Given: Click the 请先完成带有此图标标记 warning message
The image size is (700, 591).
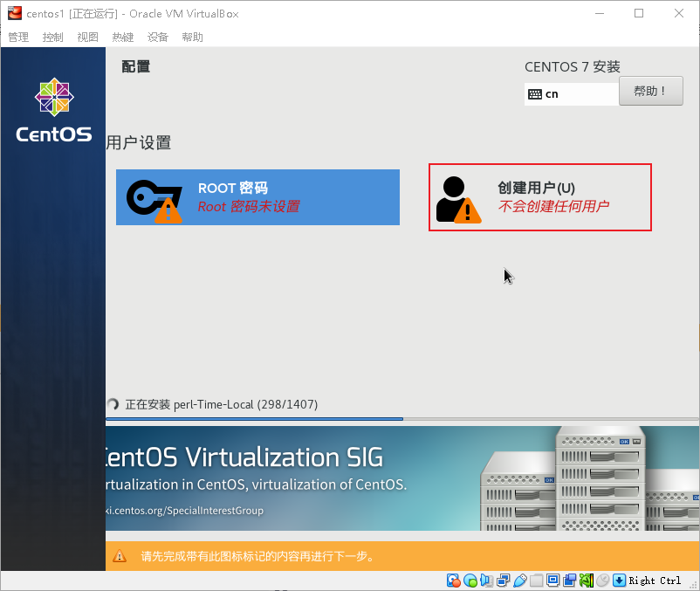Looking at the screenshot, I should [x=258, y=556].
